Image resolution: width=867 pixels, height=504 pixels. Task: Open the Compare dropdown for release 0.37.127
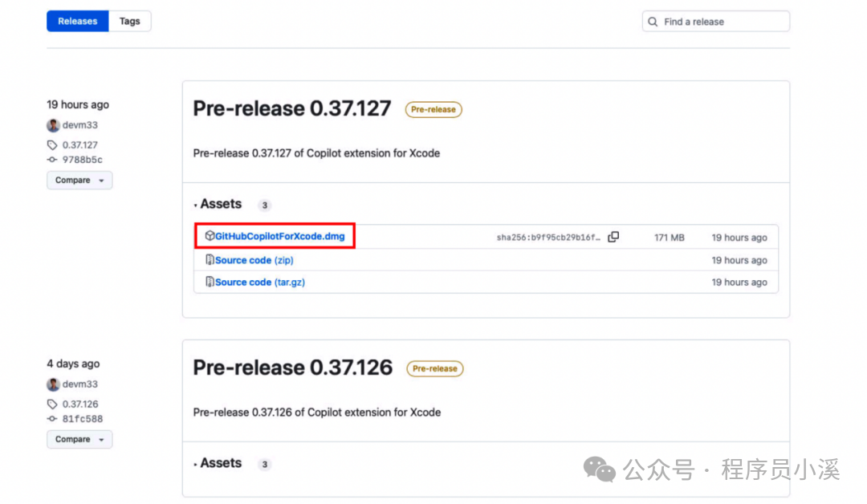pos(79,180)
